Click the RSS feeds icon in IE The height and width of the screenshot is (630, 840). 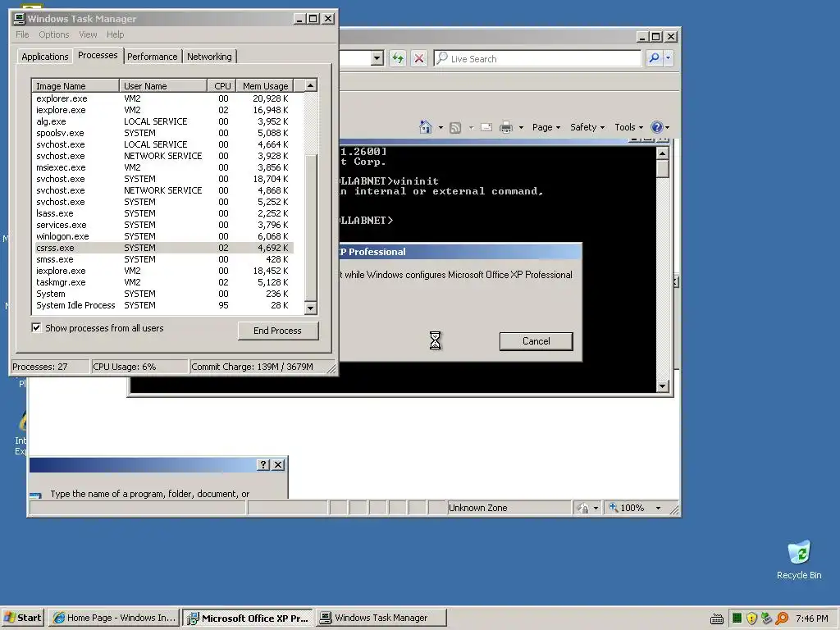[x=455, y=127]
